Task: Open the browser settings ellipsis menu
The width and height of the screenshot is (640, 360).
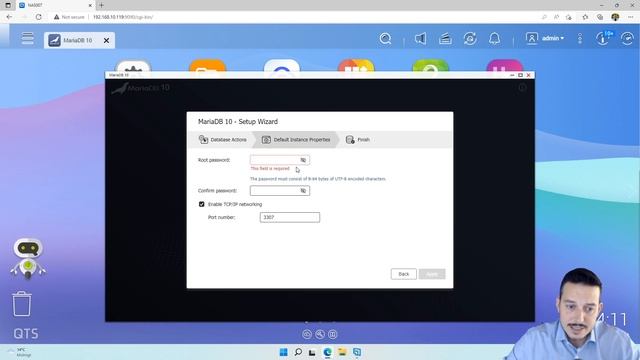Action: click(x=631, y=17)
